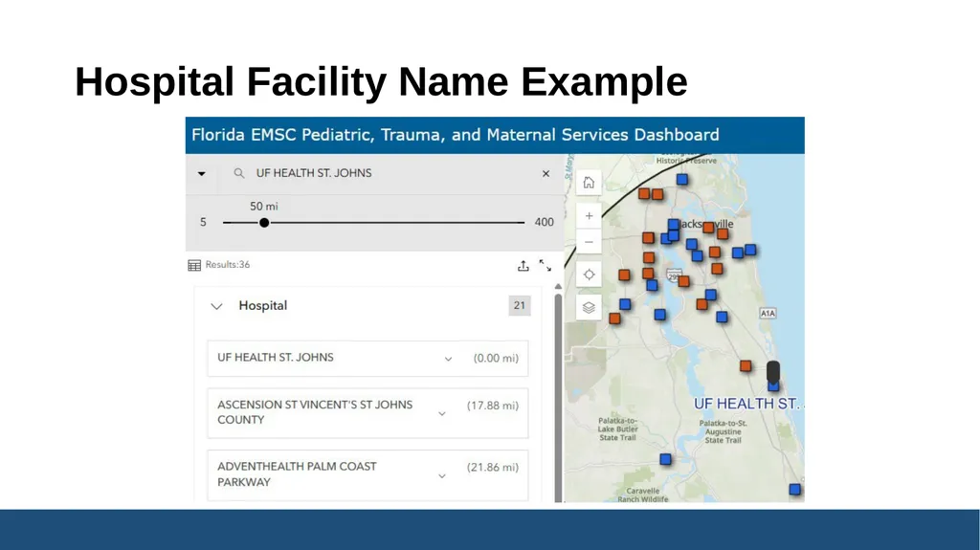Click the distance slider handle at 50 mi

(264, 223)
